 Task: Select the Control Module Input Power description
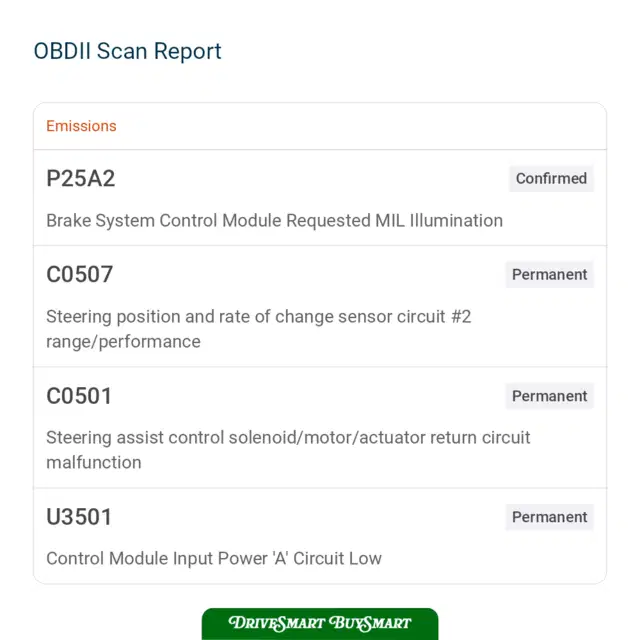coord(214,558)
